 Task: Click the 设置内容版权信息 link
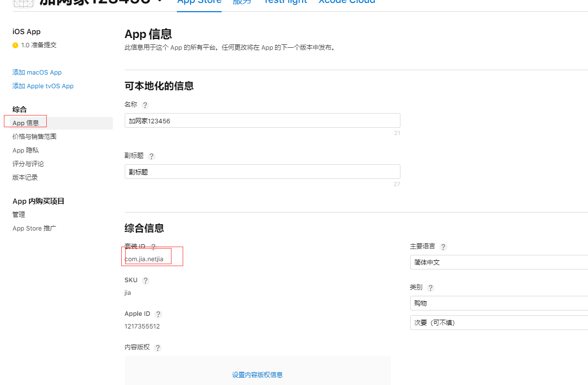click(257, 375)
